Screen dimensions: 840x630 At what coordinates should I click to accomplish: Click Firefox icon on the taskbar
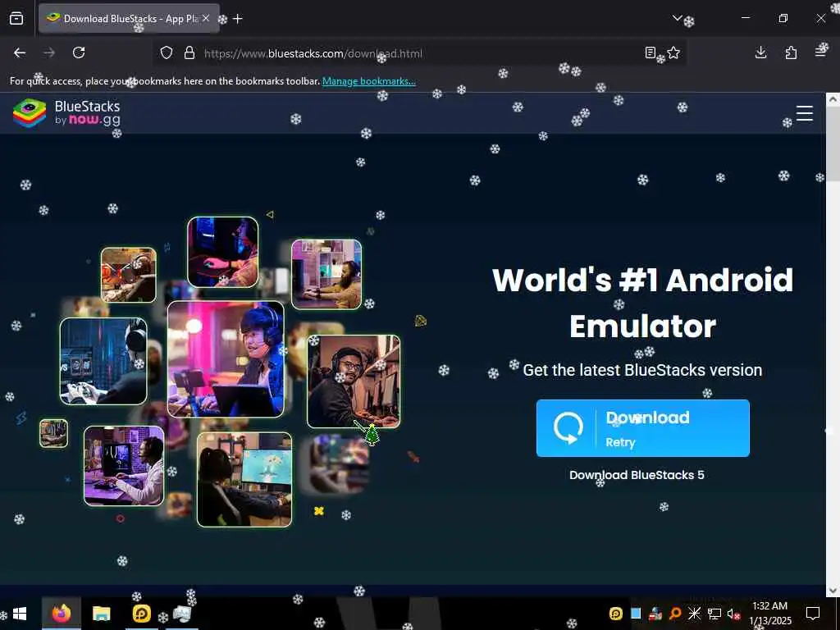(61, 614)
